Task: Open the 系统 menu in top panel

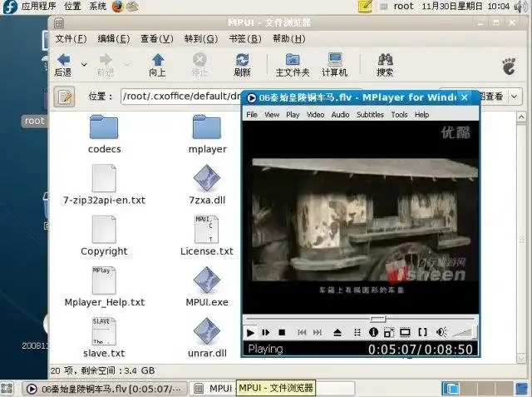Action: coord(98,6)
